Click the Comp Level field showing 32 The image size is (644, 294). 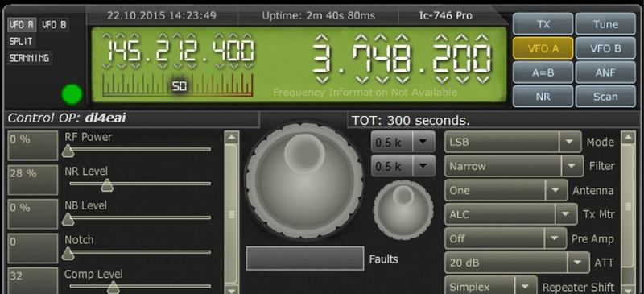point(33,281)
